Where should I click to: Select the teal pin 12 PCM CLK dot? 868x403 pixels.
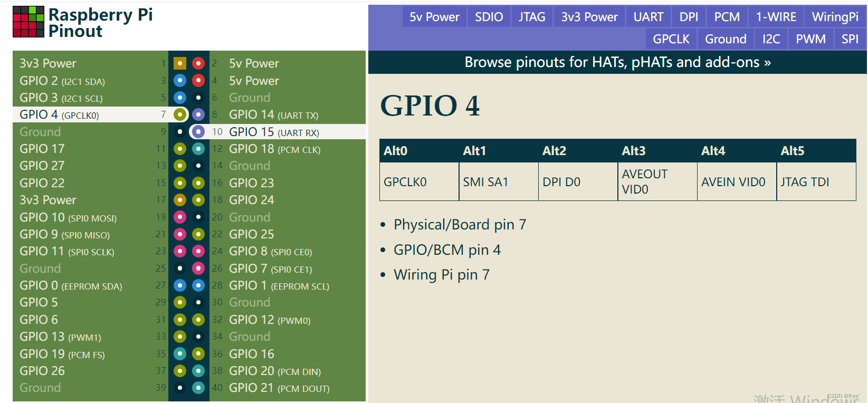coord(198,149)
